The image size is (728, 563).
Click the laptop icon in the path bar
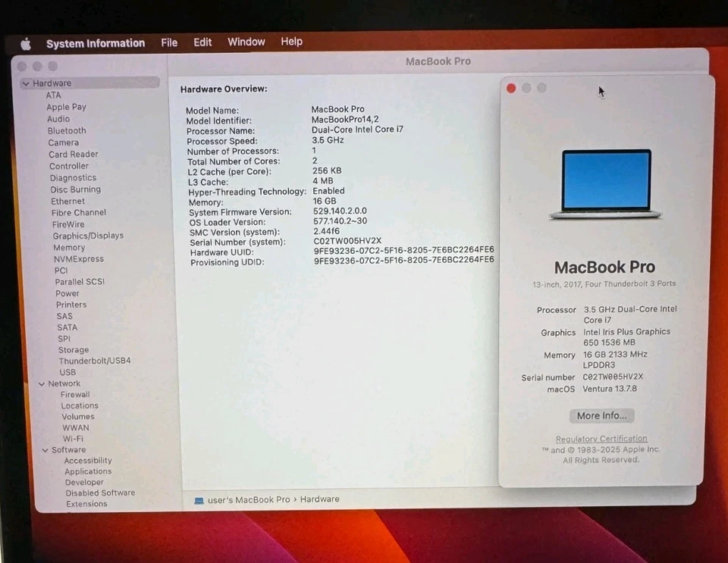(199, 501)
